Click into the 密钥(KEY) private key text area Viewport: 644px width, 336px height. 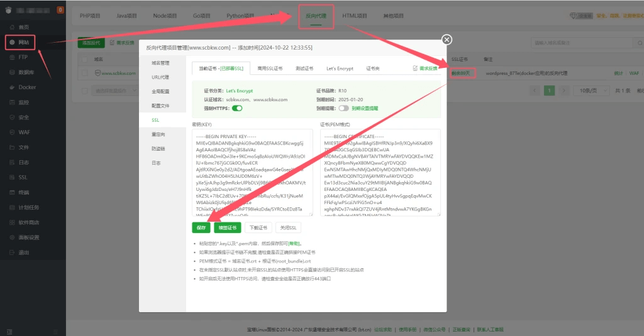253,173
